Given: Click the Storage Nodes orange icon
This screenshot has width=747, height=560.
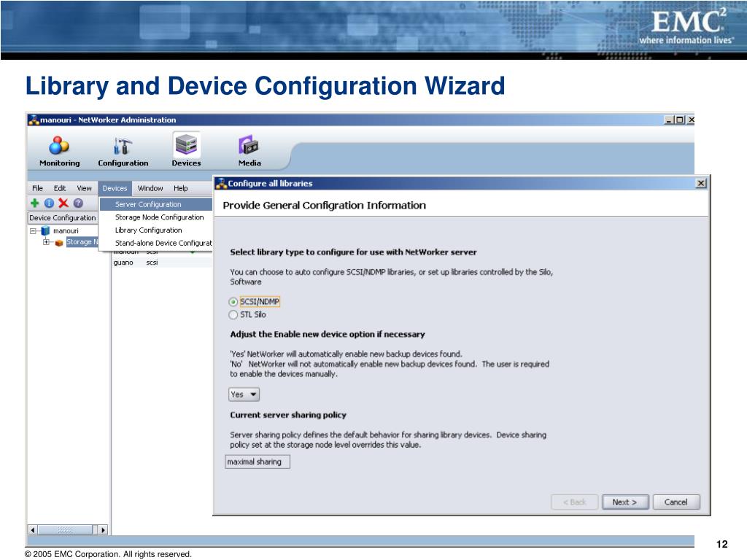Looking at the screenshot, I should 59,243.
